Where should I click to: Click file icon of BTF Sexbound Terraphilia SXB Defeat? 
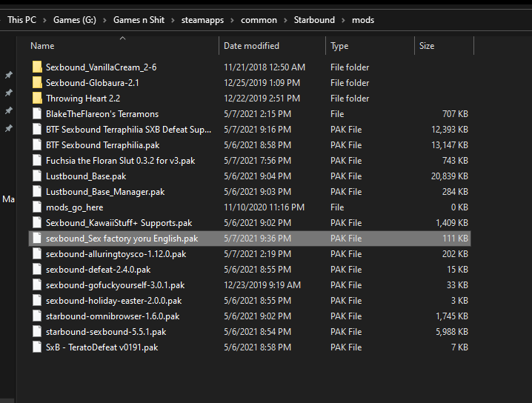click(x=37, y=129)
